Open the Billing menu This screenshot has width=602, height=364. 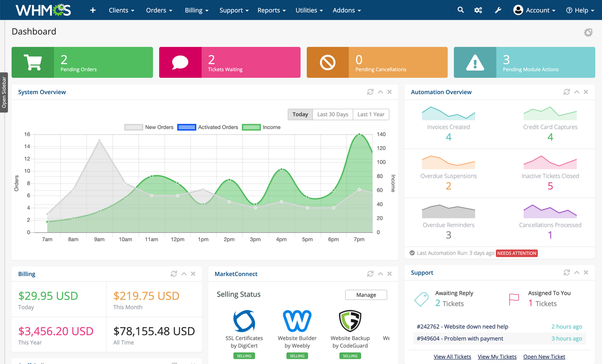click(x=197, y=10)
